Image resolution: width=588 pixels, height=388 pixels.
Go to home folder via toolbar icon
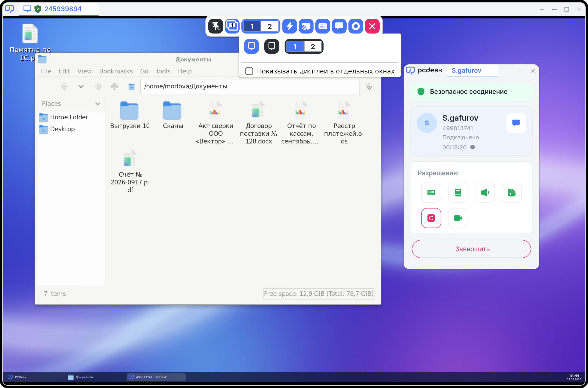point(131,87)
